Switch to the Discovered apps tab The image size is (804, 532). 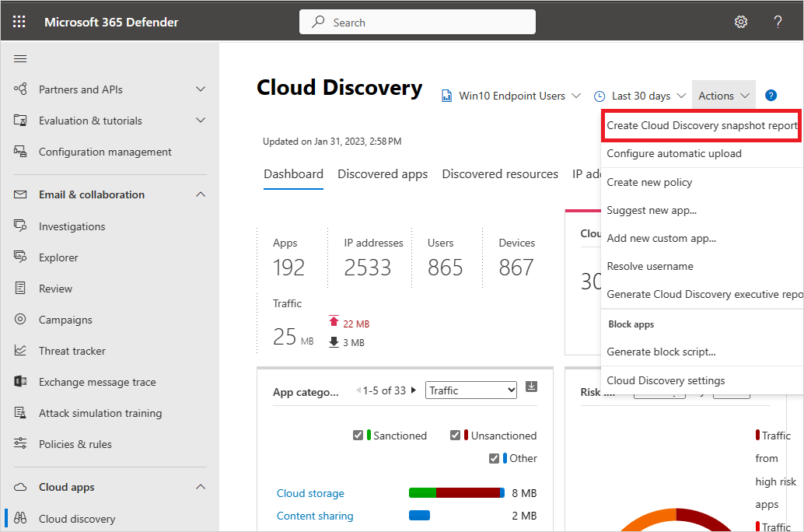(383, 173)
